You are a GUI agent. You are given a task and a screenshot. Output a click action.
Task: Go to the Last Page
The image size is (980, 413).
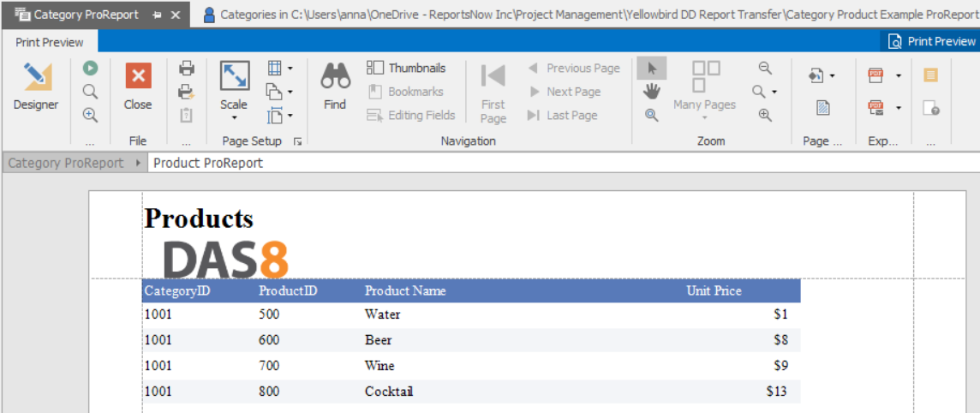563,115
